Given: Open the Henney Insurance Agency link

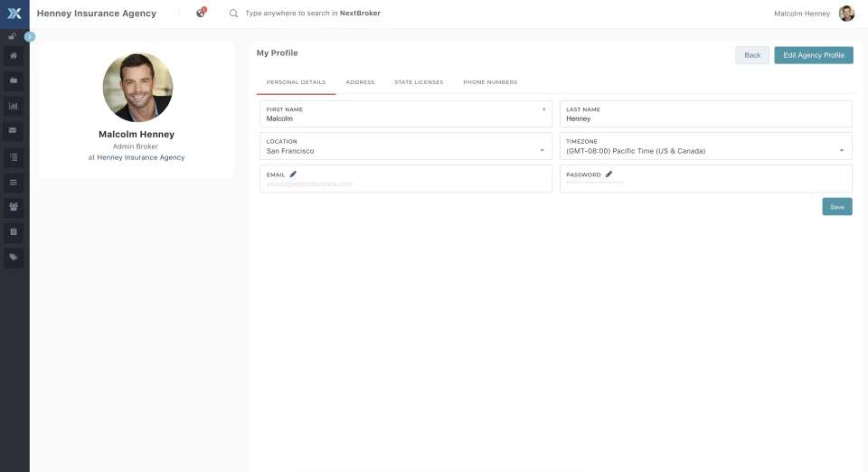Looking at the screenshot, I should tap(141, 157).
